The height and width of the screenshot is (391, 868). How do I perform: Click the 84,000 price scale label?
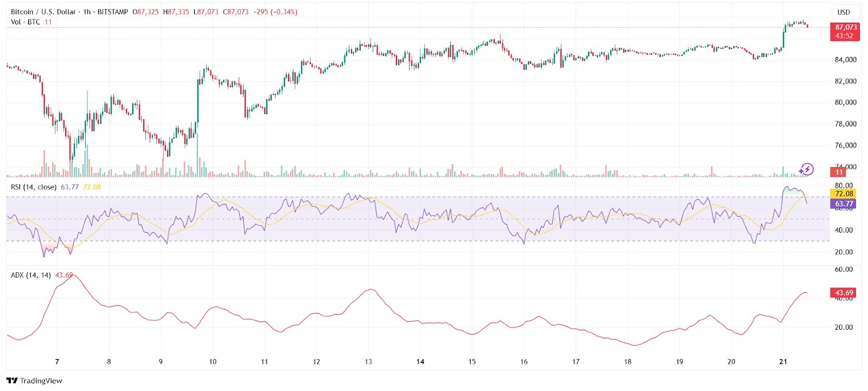845,60
